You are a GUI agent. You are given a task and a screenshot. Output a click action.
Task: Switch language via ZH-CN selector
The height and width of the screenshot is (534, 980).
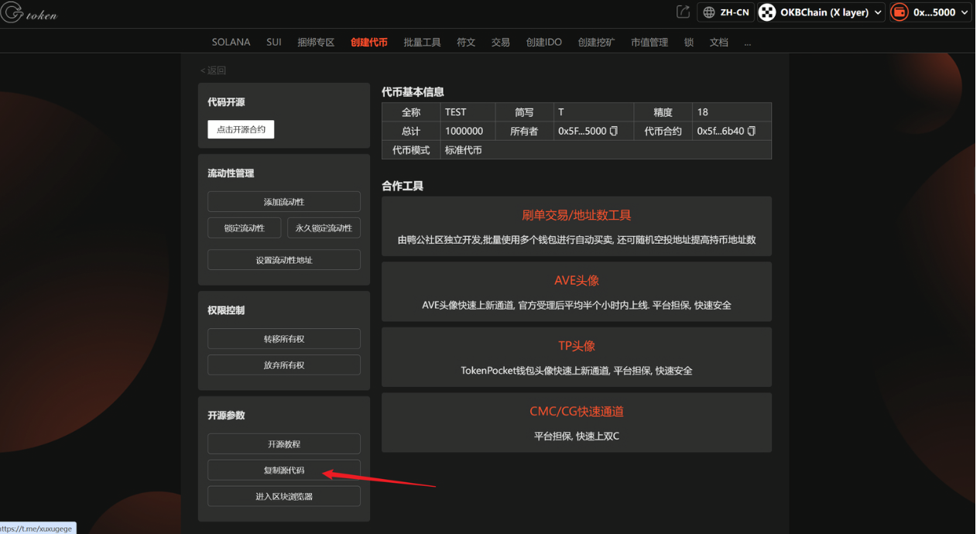click(725, 12)
